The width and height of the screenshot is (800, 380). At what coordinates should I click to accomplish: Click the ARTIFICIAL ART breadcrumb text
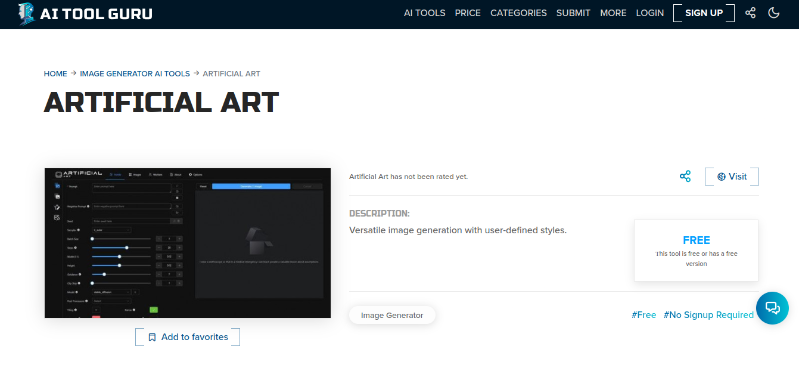[232, 73]
